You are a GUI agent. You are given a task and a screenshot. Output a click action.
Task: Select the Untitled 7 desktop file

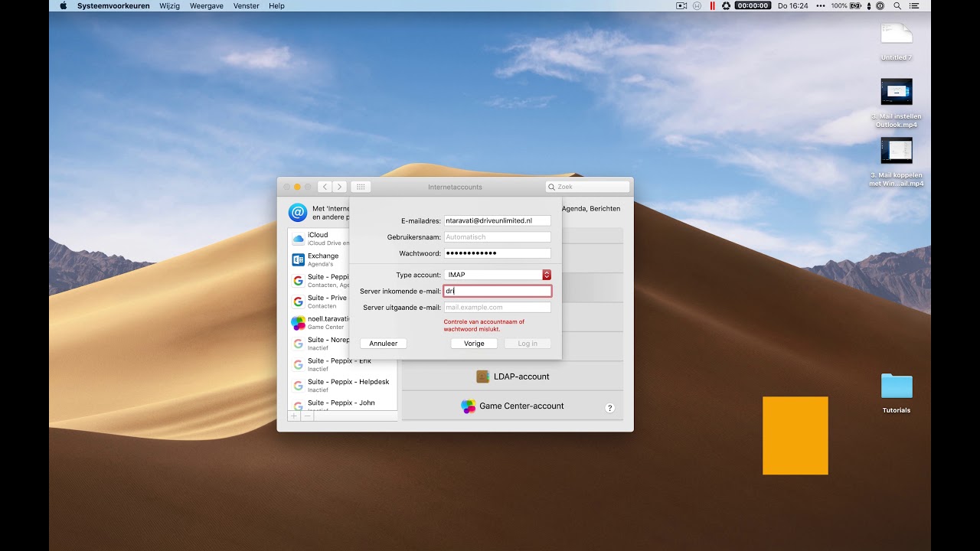pos(897,41)
